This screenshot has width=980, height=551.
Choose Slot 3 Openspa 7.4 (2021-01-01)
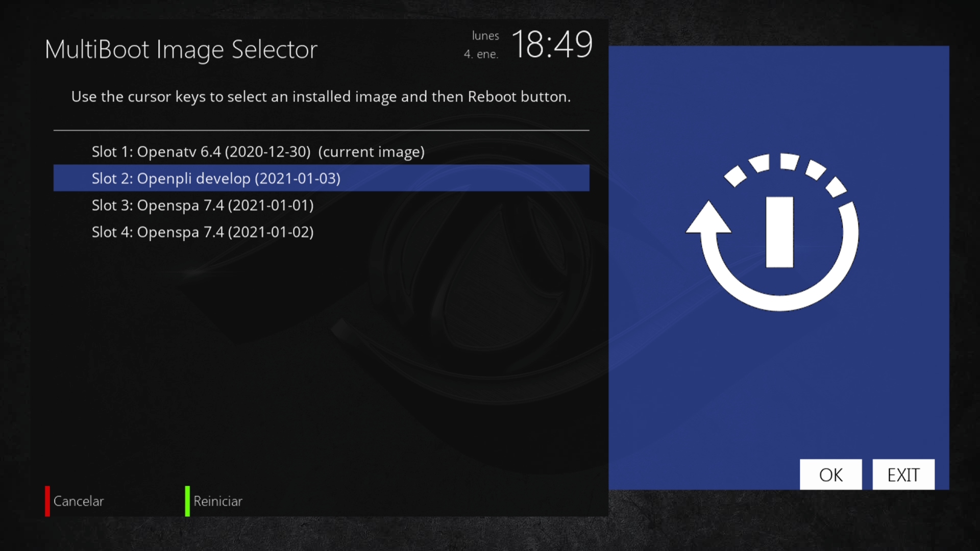click(203, 205)
